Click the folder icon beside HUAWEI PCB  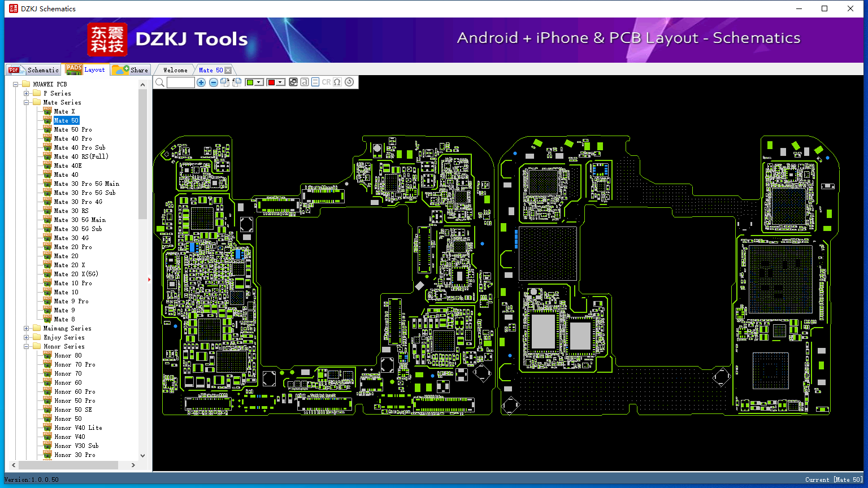[26, 84]
